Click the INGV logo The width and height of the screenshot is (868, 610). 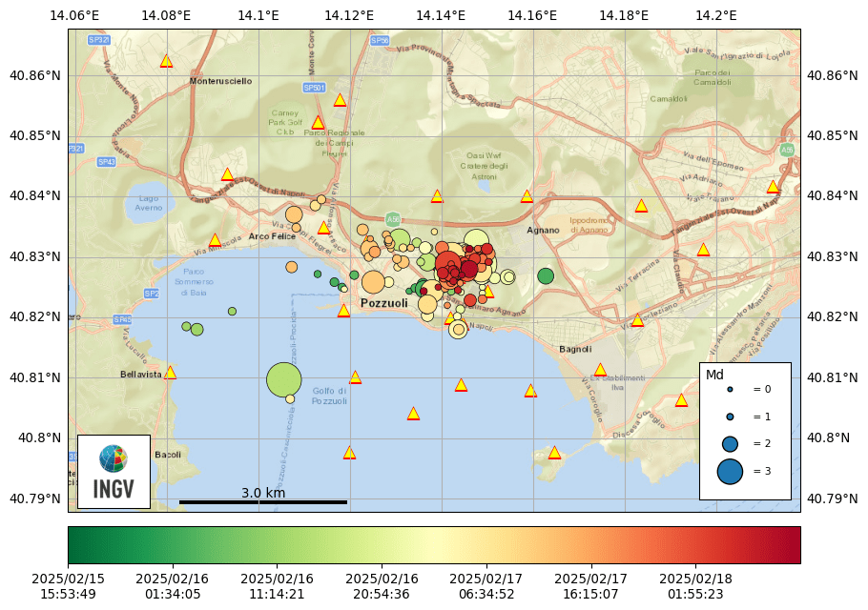[114, 472]
